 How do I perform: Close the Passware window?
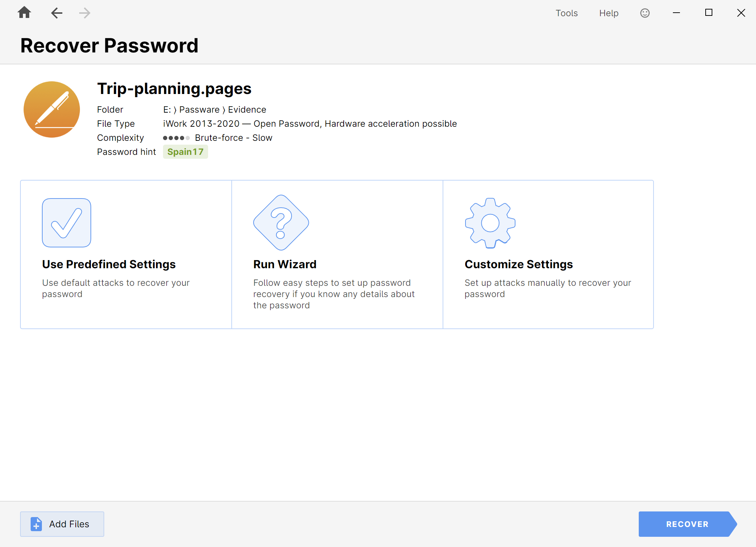pyautogui.click(x=741, y=13)
